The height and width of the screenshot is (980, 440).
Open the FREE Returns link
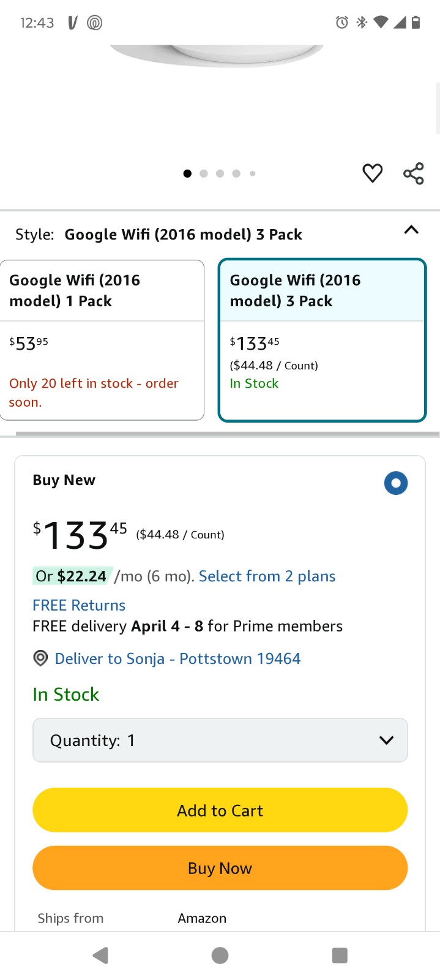tap(79, 605)
